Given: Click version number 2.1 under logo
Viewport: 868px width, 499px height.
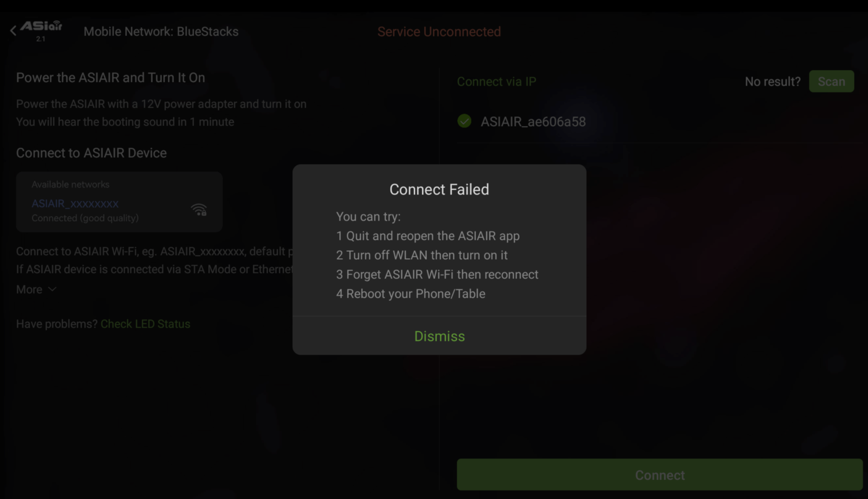Looking at the screenshot, I should (x=41, y=39).
